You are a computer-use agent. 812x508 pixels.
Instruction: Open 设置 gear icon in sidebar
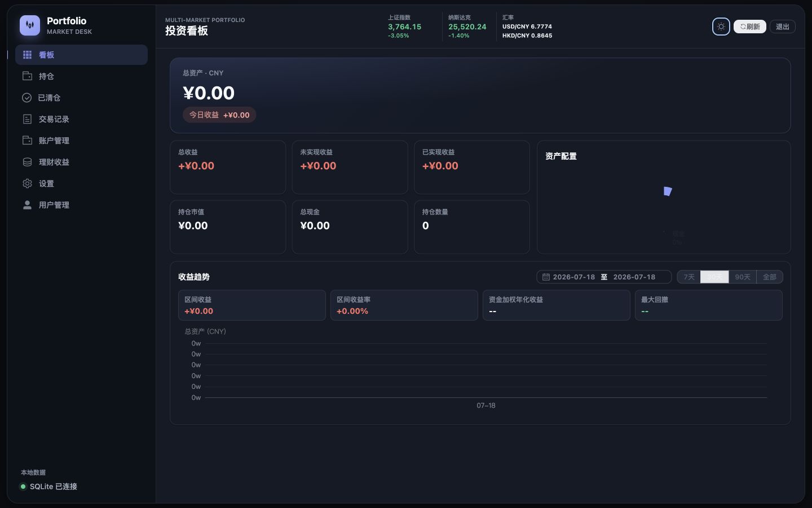pyautogui.click(x=27, y=183)
